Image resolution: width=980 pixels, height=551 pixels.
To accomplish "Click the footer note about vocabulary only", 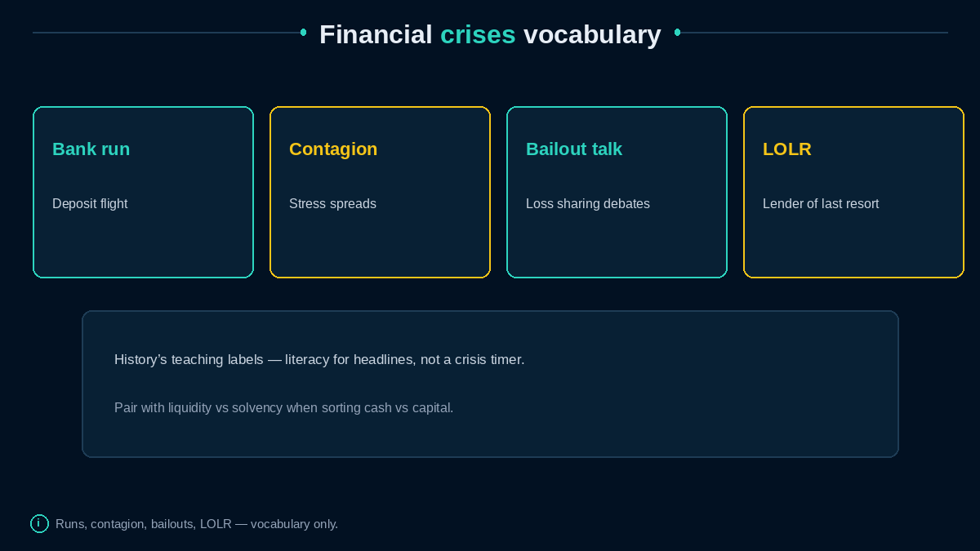I will [x=197, y=524].
